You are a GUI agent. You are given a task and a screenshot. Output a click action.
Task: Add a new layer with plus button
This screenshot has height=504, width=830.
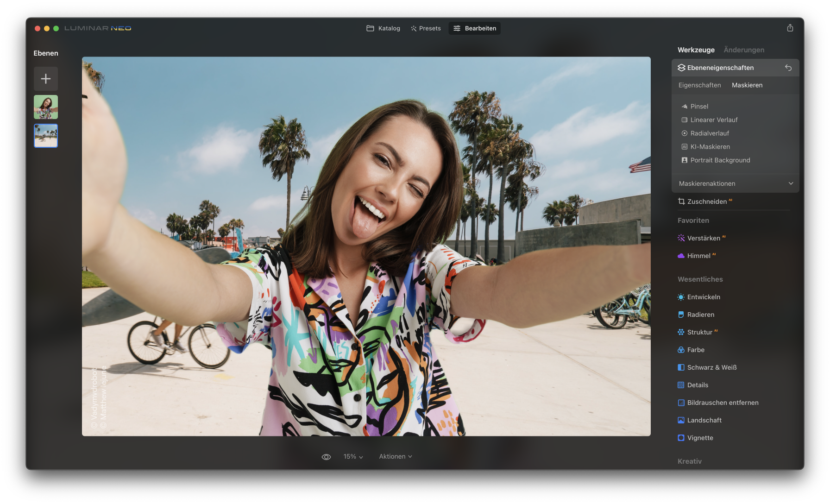[x=46, y=79]
